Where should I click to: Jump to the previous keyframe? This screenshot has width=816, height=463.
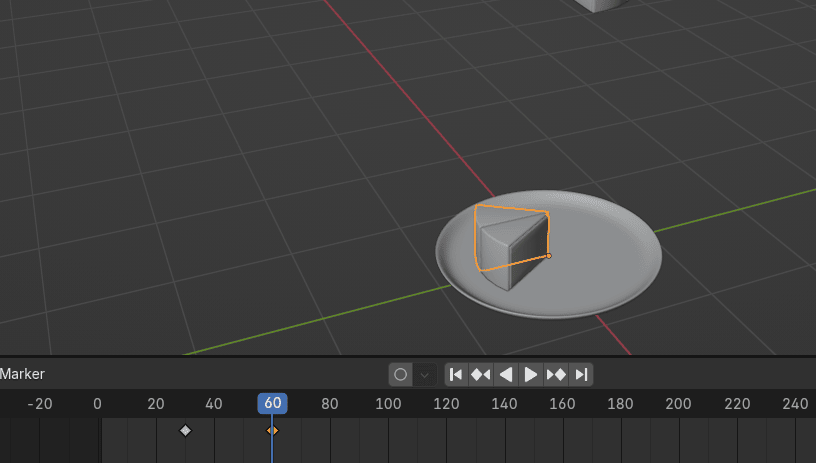481,374
